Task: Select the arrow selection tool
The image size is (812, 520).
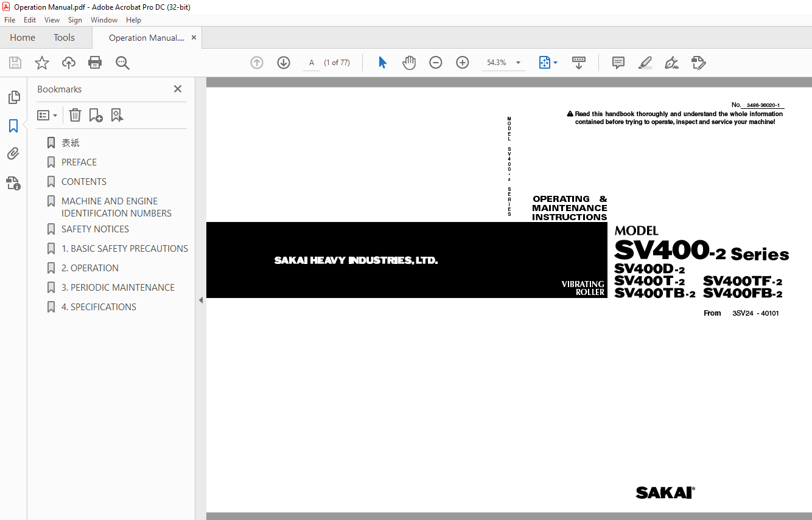Action: pos(382,63)
